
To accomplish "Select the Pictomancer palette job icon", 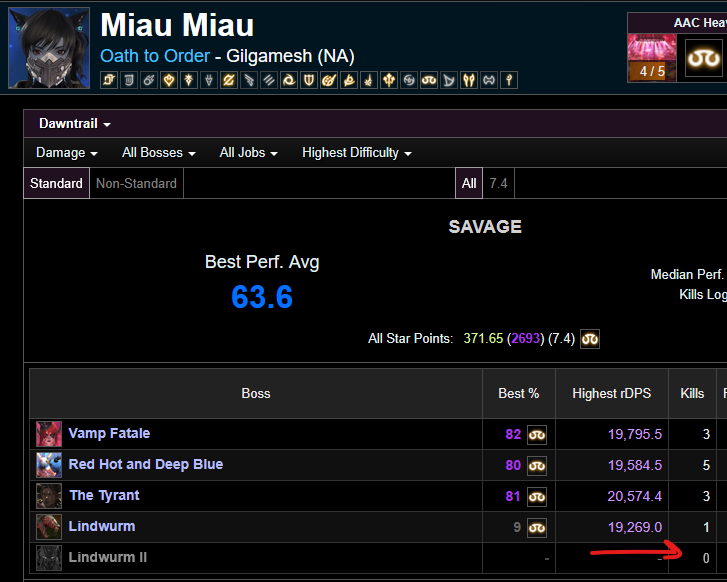I will (329, 80).
